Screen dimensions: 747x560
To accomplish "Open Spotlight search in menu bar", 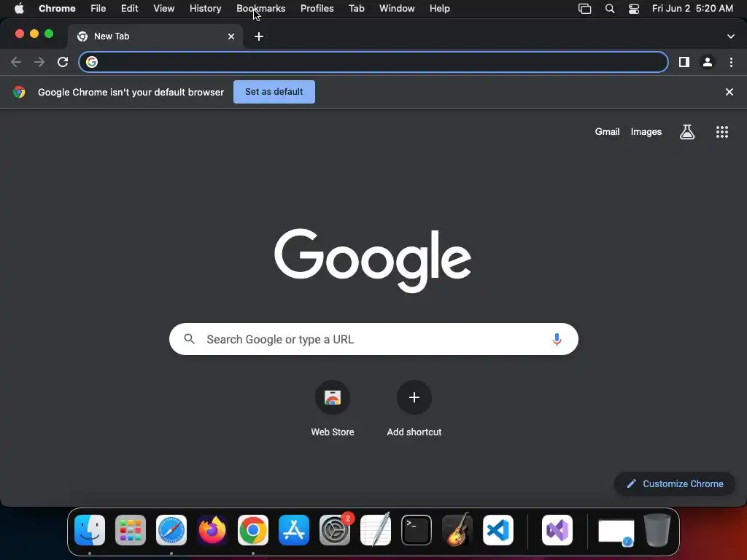I will pos(610,9).
